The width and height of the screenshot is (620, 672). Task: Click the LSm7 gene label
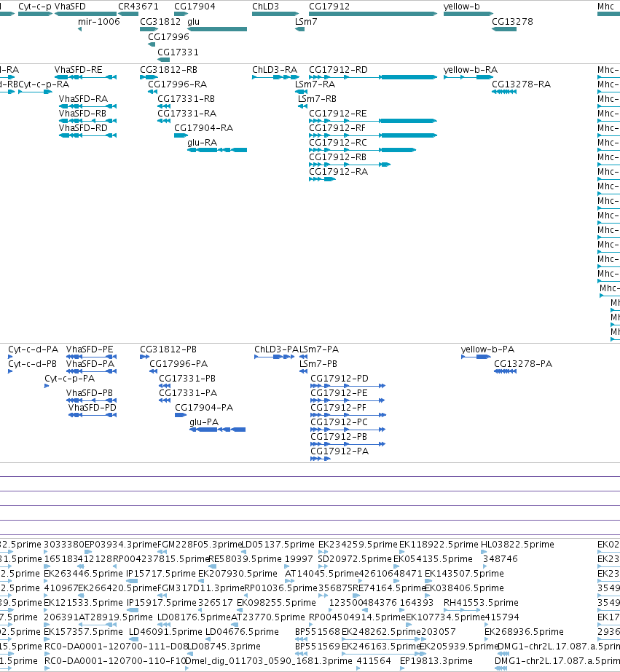[306, 22]
